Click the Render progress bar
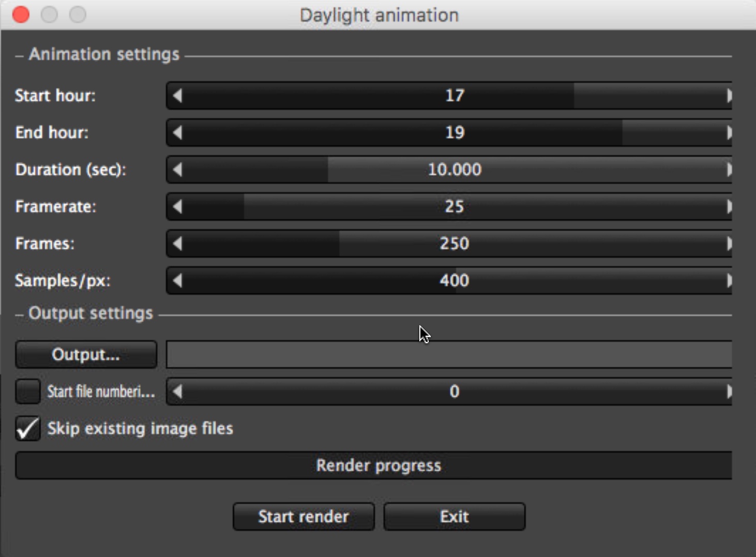 click(373, 465)
